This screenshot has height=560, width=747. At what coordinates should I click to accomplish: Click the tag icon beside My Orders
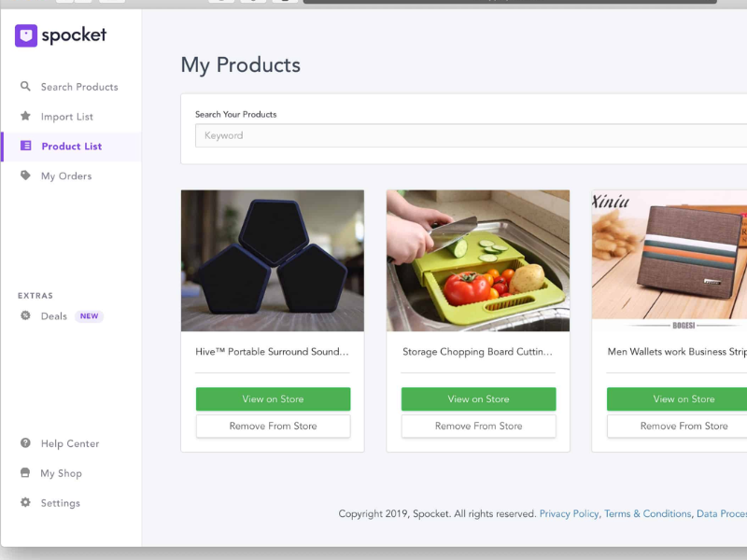pos(25,175)
